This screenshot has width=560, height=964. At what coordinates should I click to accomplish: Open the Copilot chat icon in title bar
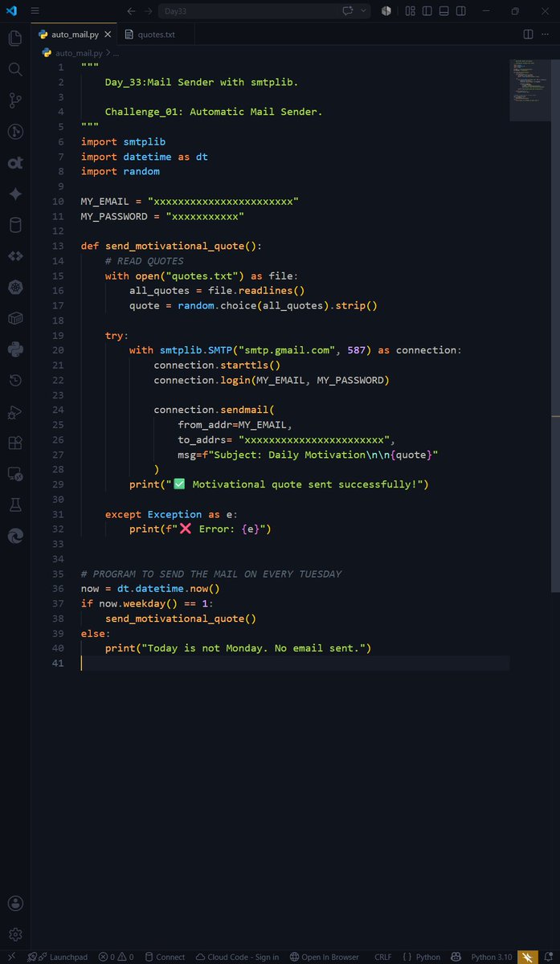[x=348, y=11]
